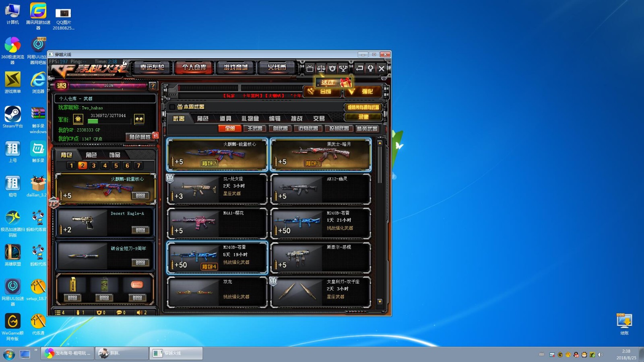The width and height of the screenshot is (644, 362).
Task: Click the TV broadcast icon in top toolbar
Action: (x=310, y=68)
